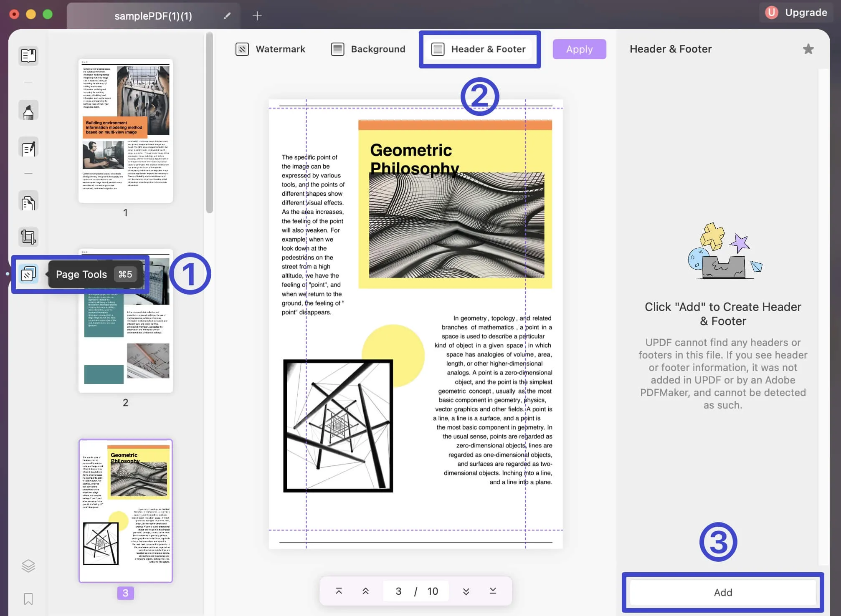This screenshot has height=616, width=841.
Task: Open the Bookmarks panel icon
Action: [x=28, y=599]
